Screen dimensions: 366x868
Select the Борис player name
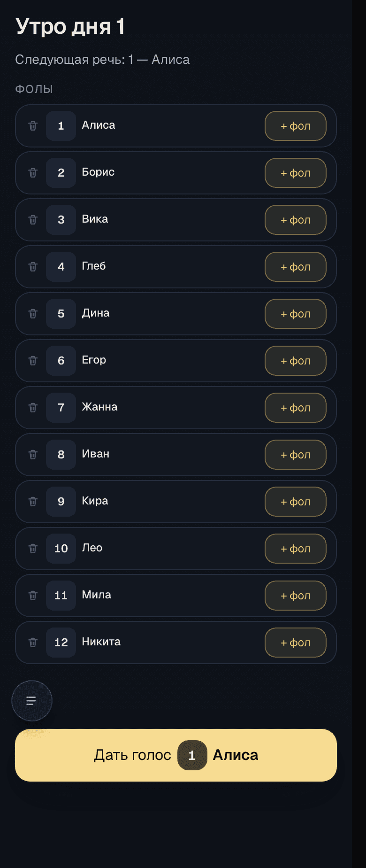tap(98, 172)
